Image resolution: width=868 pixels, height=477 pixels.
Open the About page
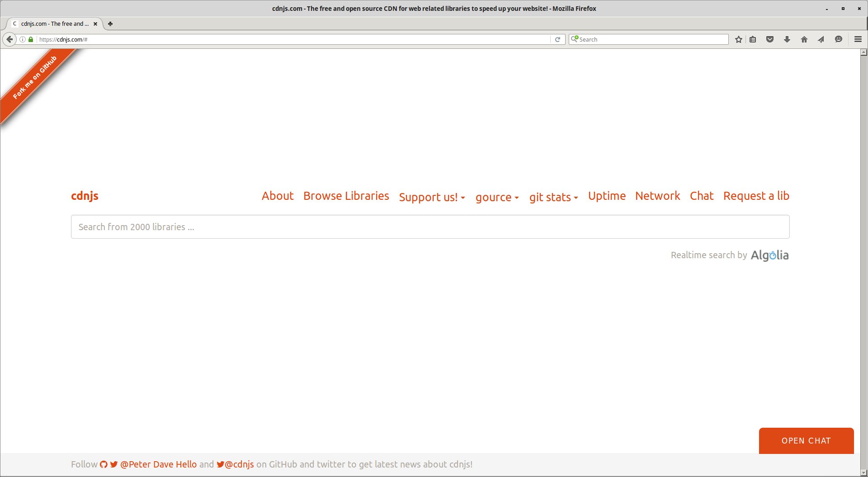click(x=278, y=196)
